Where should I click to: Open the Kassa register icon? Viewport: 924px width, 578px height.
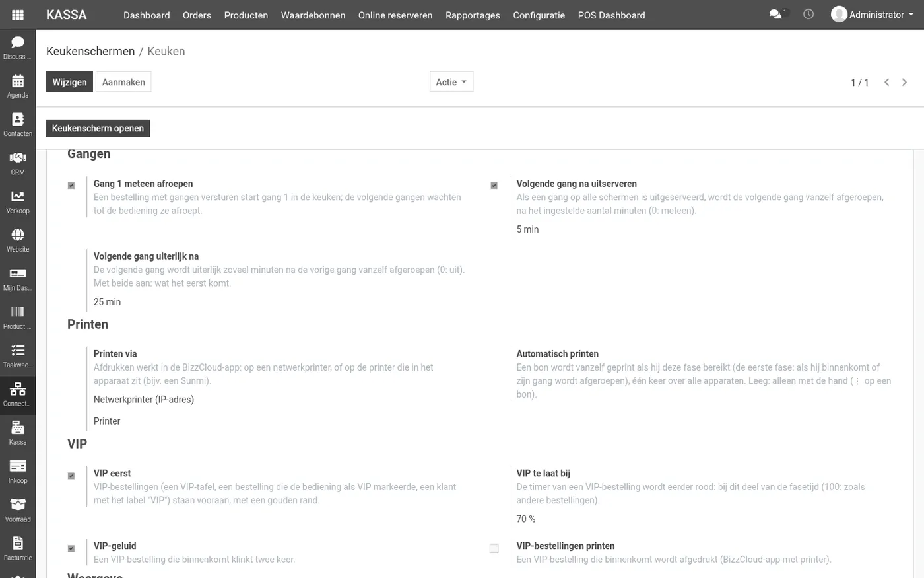pos(18,433)
